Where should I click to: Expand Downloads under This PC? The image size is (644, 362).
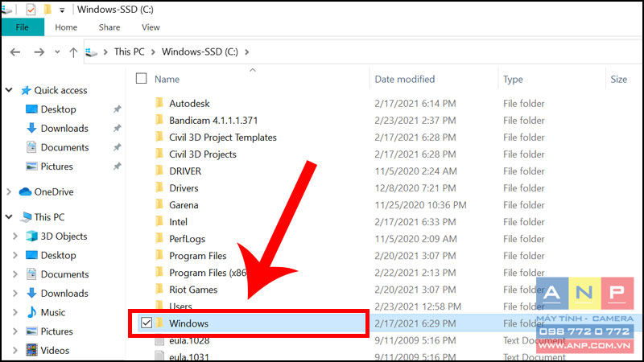pyautogui.click(x=15, y=293)
